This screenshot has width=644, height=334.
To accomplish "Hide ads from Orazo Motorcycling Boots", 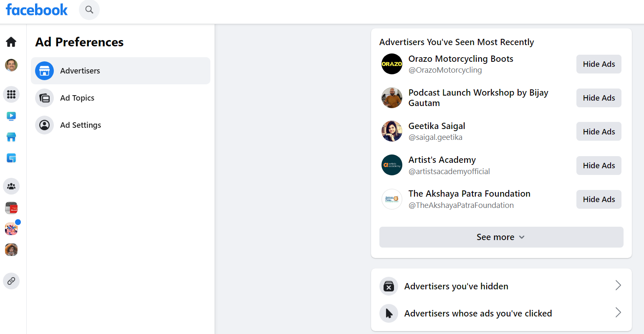I will 599,64.
